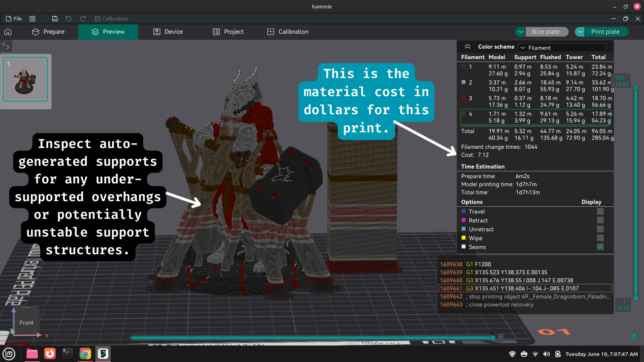The height and width of the screenshot is (362, 644).
Task: Click the layers icon at bottom right
Action: (634, 336)
